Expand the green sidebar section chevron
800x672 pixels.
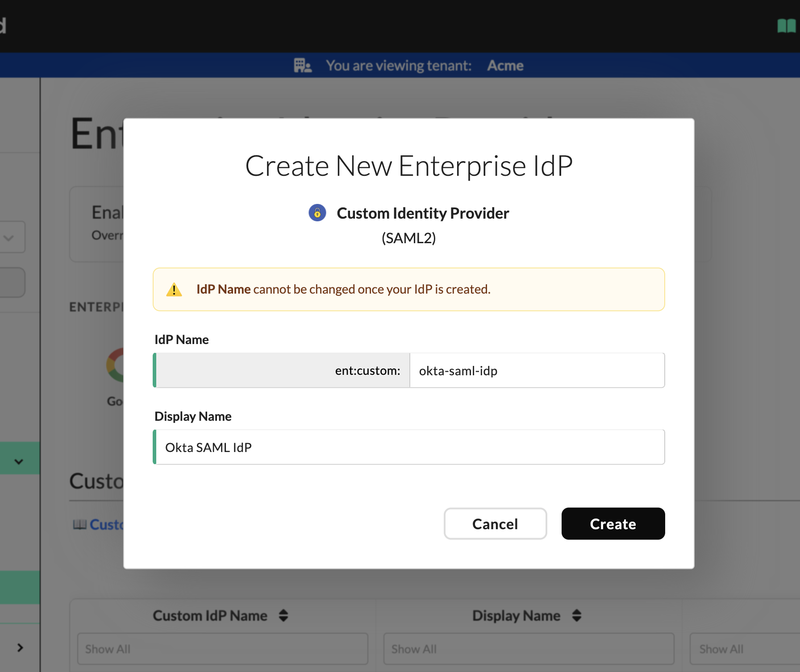click(x=19, y=461)
